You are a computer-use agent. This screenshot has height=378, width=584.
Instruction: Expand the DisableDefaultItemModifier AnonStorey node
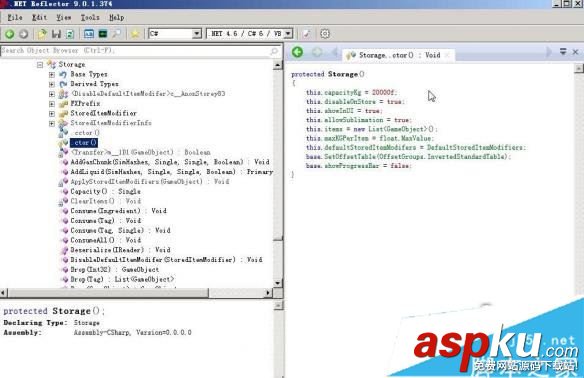pos(52,94)
